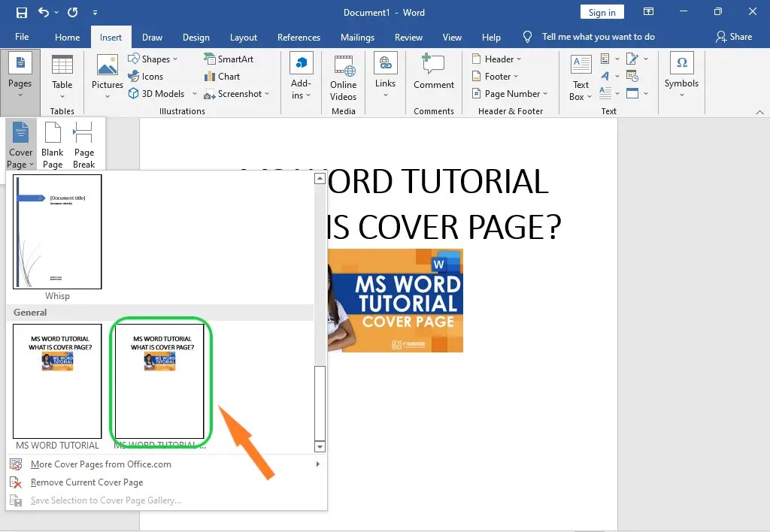This screenshot has width=770, height=532.
Task: Insert a Table from the ribbon
Action: pos(62,75)
